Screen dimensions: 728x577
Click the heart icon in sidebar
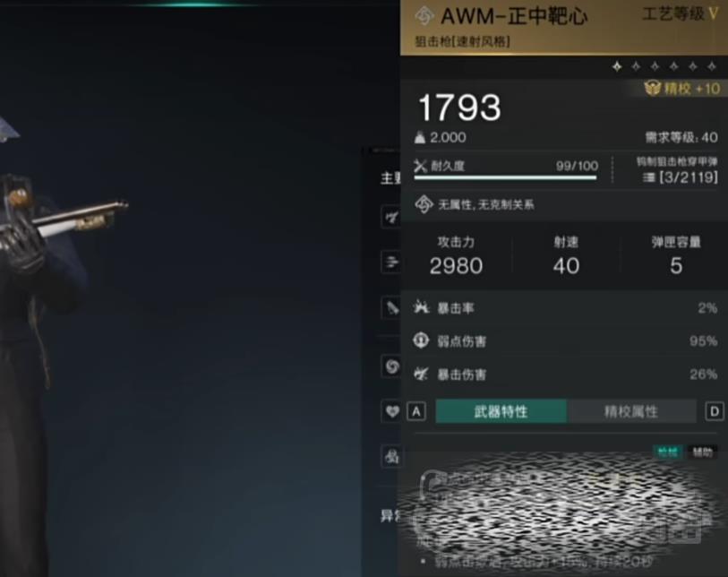tap(392, 411)
